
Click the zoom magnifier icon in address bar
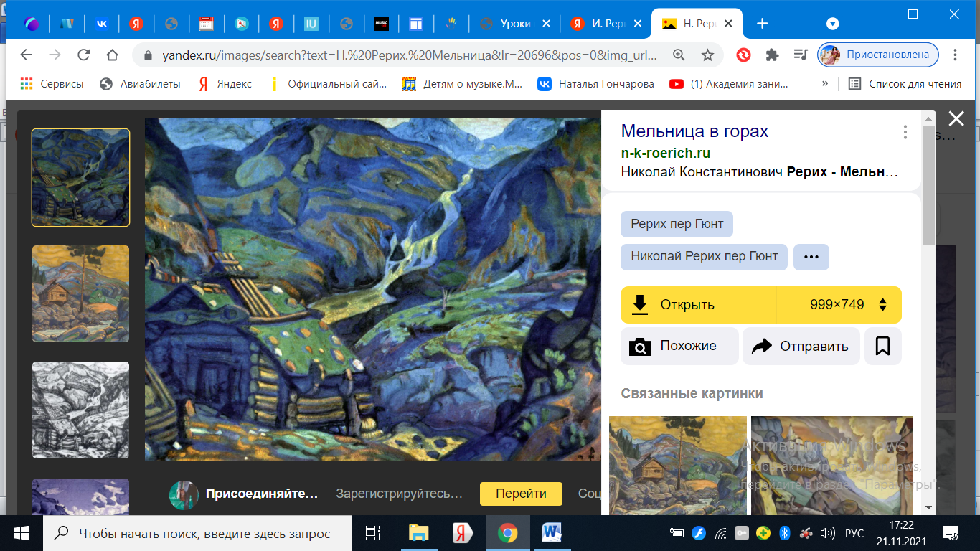click(679, 55)
